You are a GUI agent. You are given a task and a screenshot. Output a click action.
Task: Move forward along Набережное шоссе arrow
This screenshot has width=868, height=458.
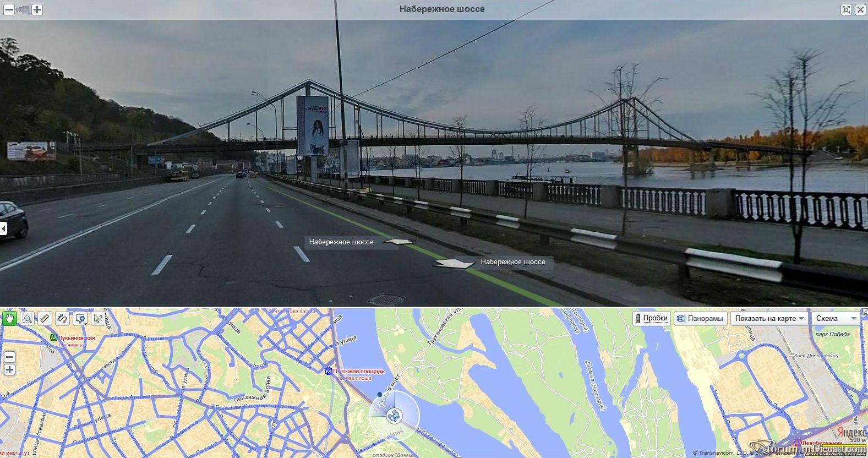pos(398,241)
